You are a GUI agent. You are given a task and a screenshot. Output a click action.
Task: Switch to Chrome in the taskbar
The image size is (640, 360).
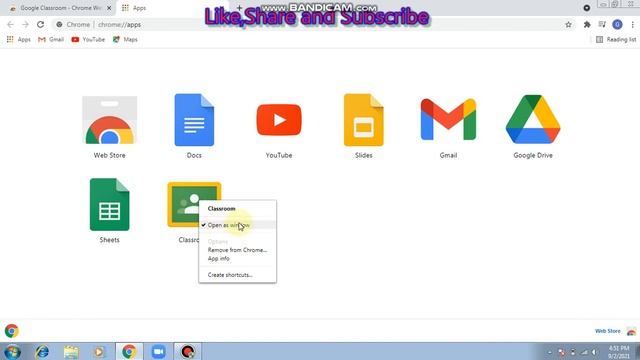pyautogui.click(x=129, y=352)
